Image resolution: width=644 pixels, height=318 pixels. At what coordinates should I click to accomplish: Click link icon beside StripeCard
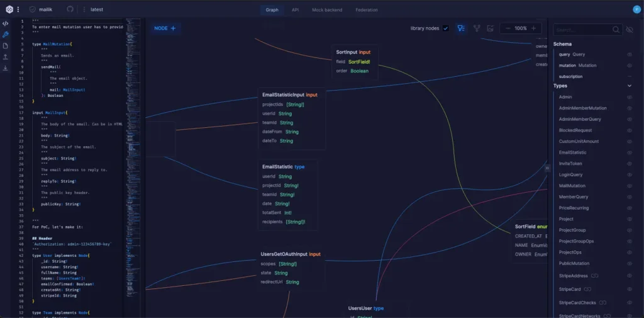point(587,289)
